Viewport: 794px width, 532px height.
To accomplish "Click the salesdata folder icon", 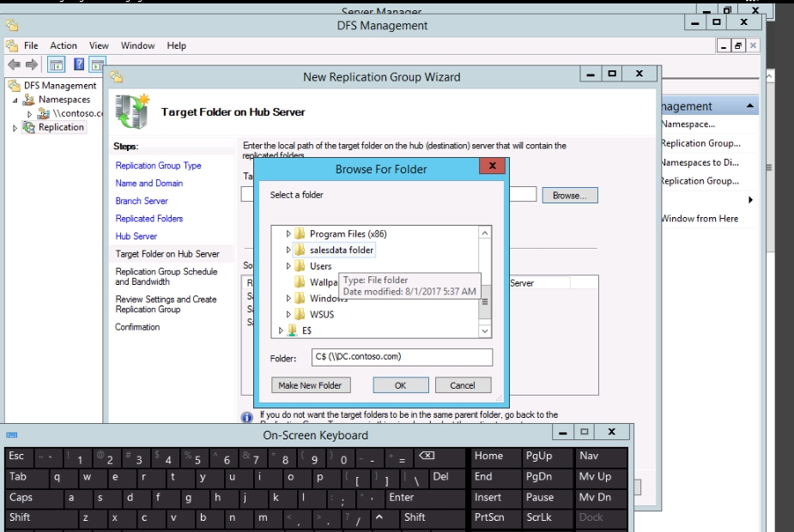I will point(300,250).
